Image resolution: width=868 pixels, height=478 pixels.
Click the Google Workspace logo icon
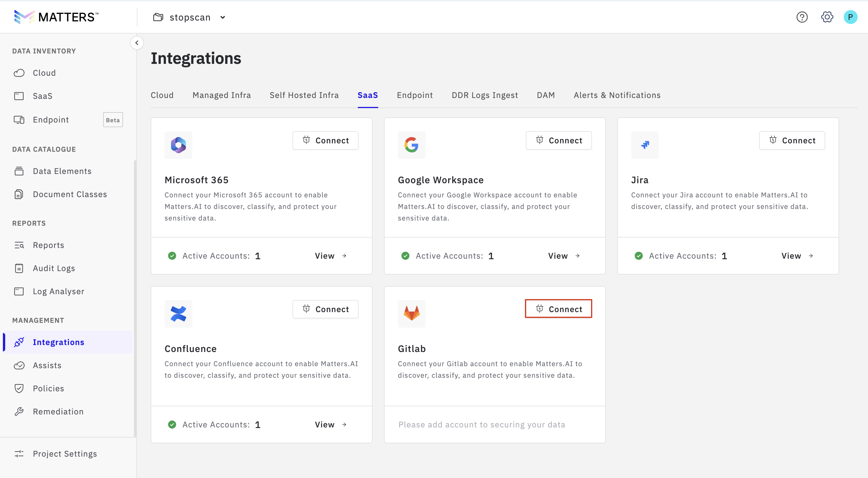(411, 145)
